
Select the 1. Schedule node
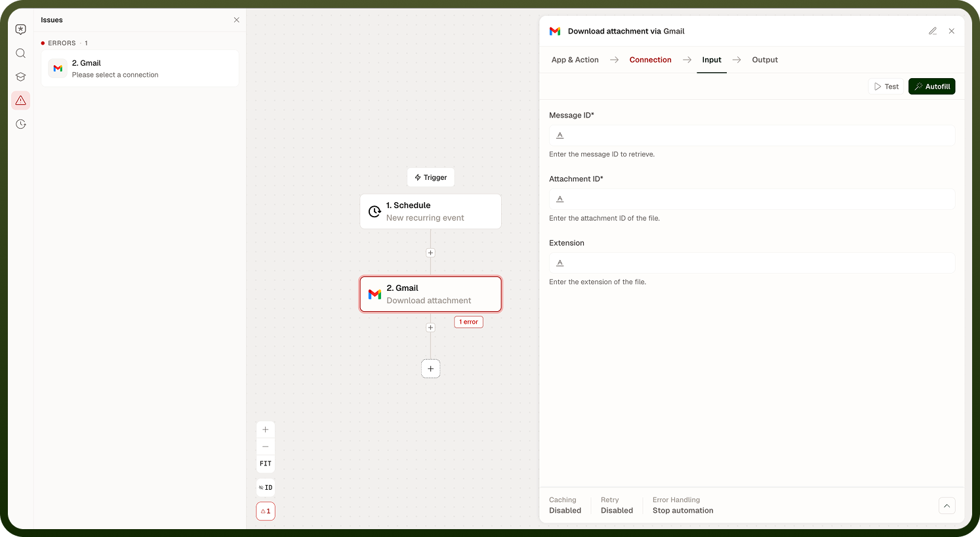(430, 211)
